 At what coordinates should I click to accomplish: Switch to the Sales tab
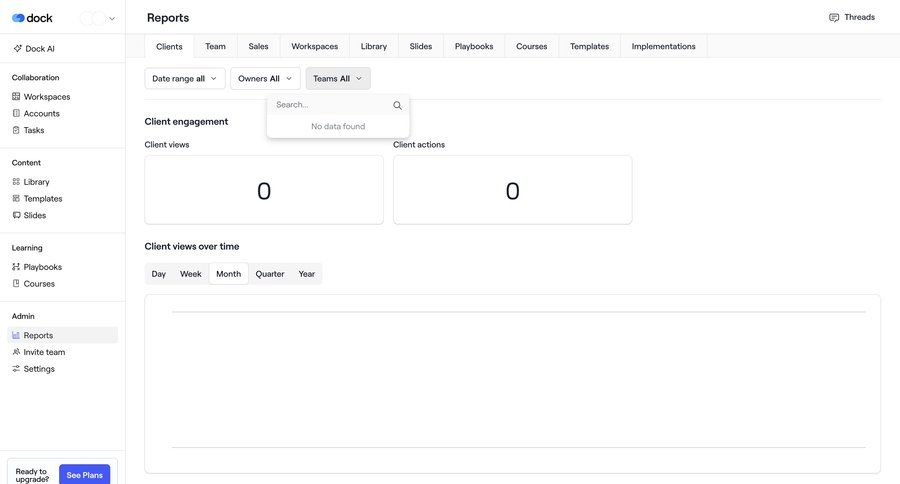[258, 46]
